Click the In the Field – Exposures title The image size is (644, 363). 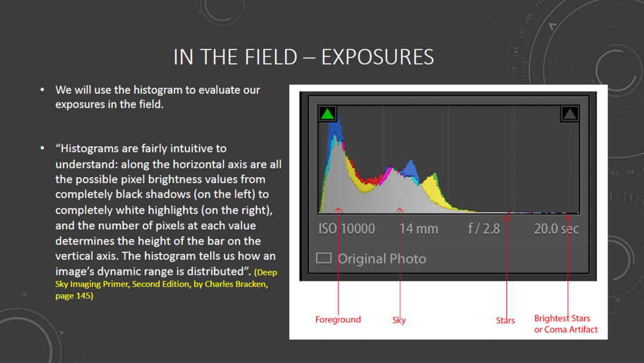(x=304, y=57)
